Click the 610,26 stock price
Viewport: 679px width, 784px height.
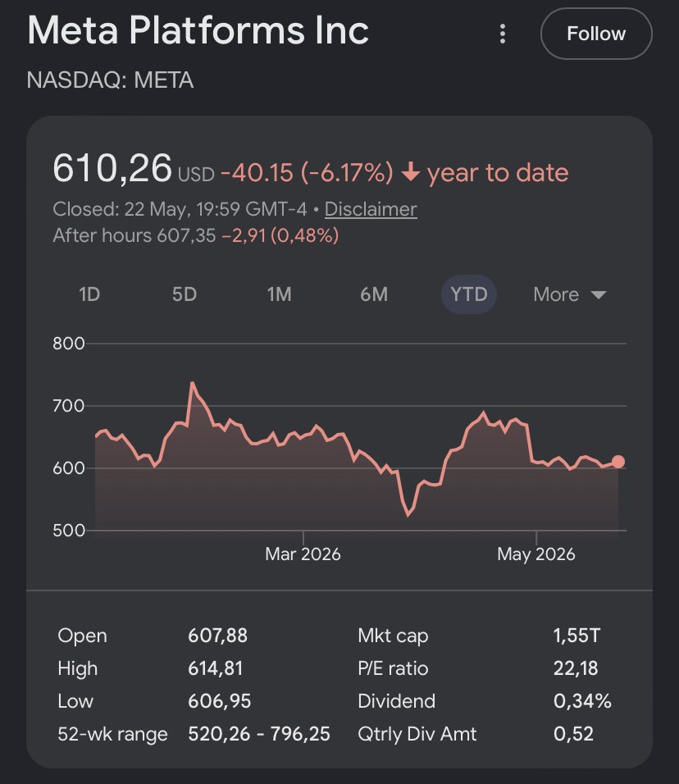click(112, 167)
